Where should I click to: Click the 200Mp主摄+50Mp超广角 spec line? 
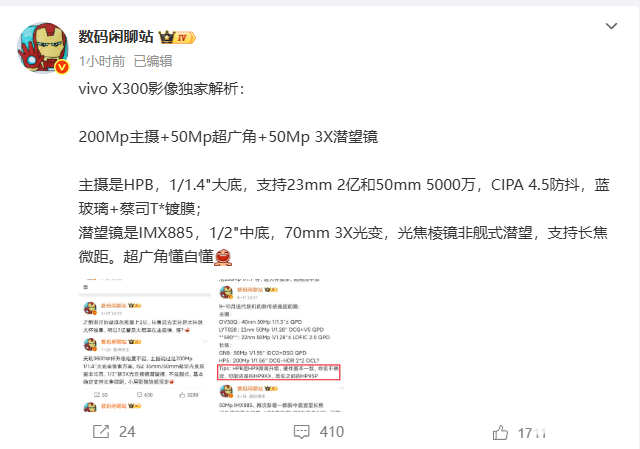(228, 137)
